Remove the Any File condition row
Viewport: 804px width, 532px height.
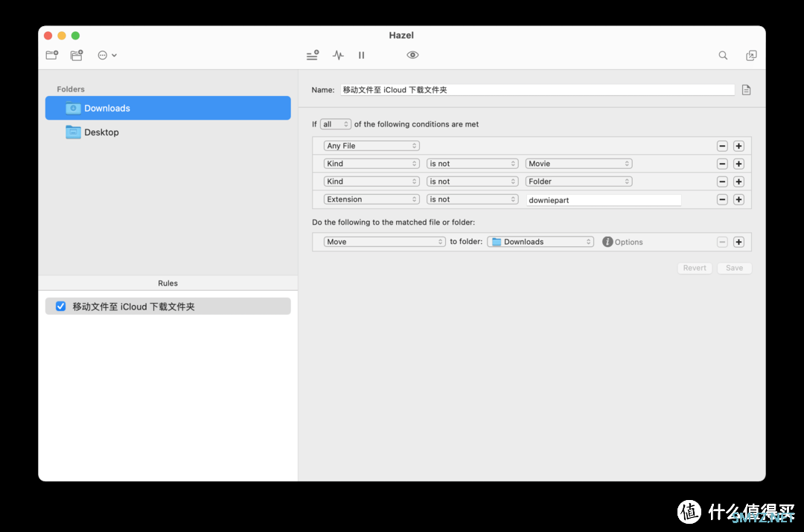pyautogui.click(x=722, y=146)
